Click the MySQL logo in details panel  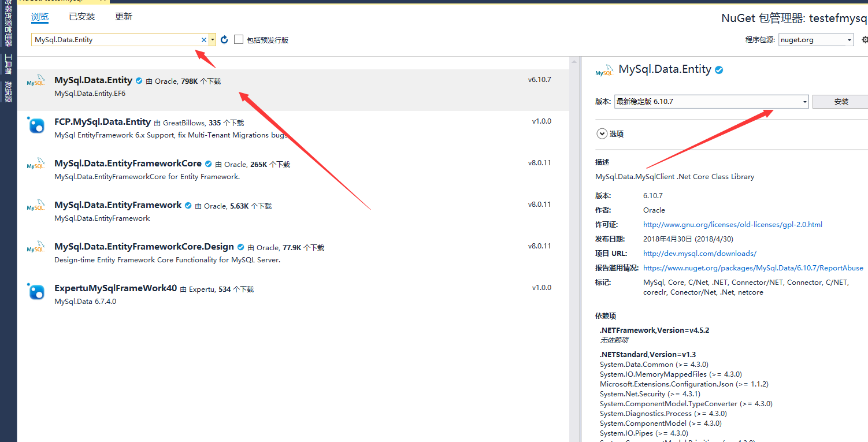(604, 70)
